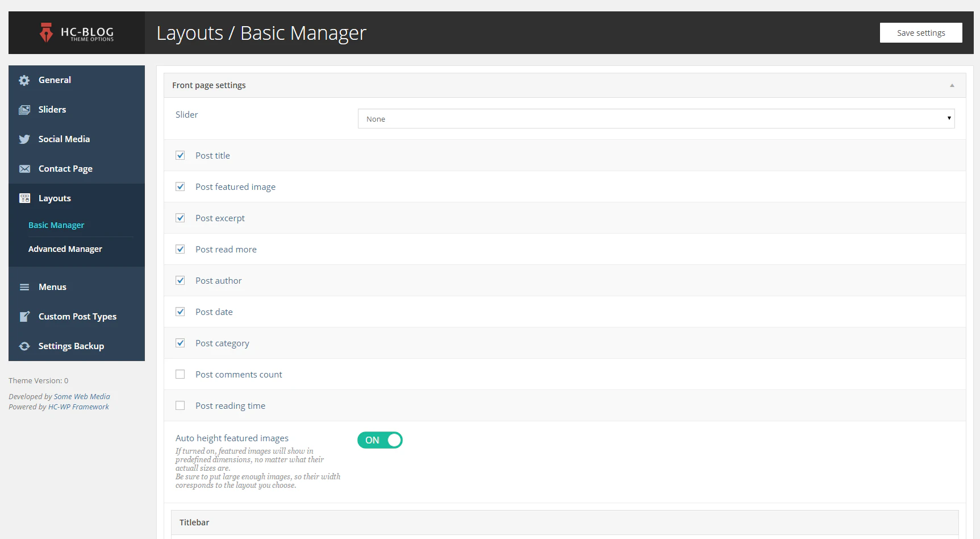Click the Post featured image label
The width and height of the screenshot is (980, 539).
point(236,187)
